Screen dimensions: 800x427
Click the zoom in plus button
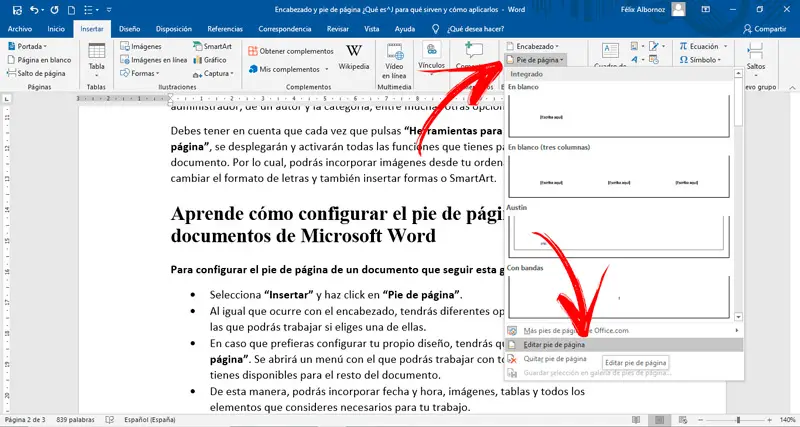pyautogui.click(x=771, y=420)
